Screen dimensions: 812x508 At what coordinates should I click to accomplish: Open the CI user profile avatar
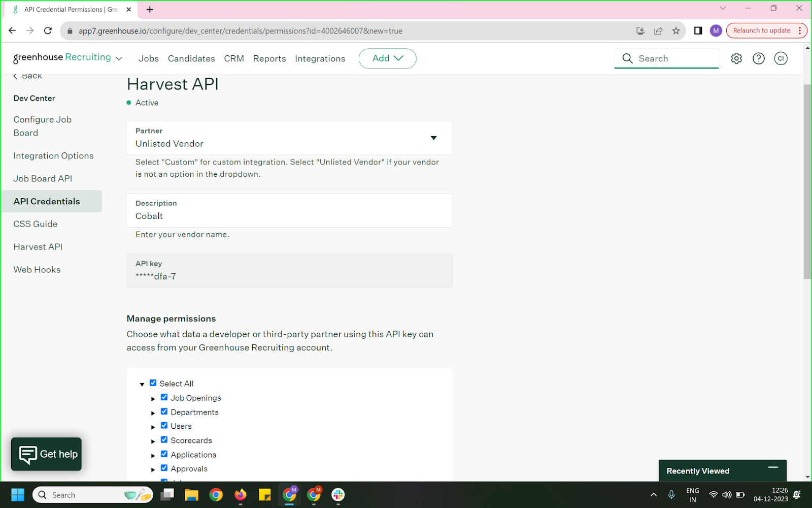pyautogui.click(x=781, y=58)
